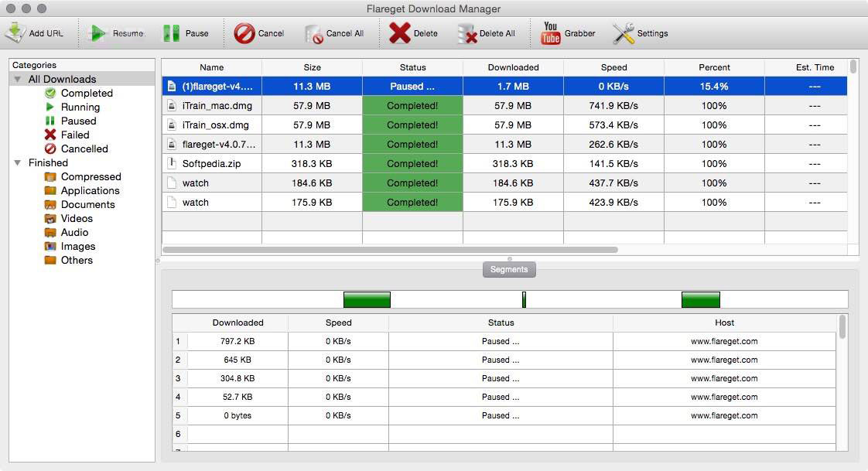Click the Host column header in segments
Viewport: 868px width, 471px height.
coord(724,323)
